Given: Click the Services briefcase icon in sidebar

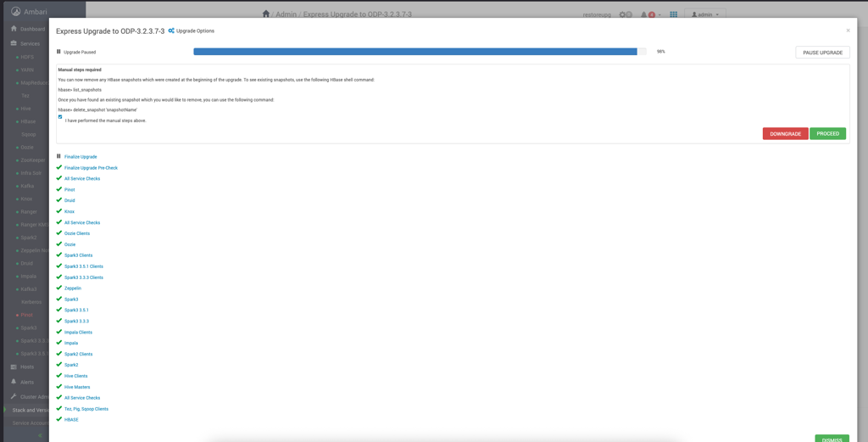Looking at the screenshot, I should click(x=14, y=43).
